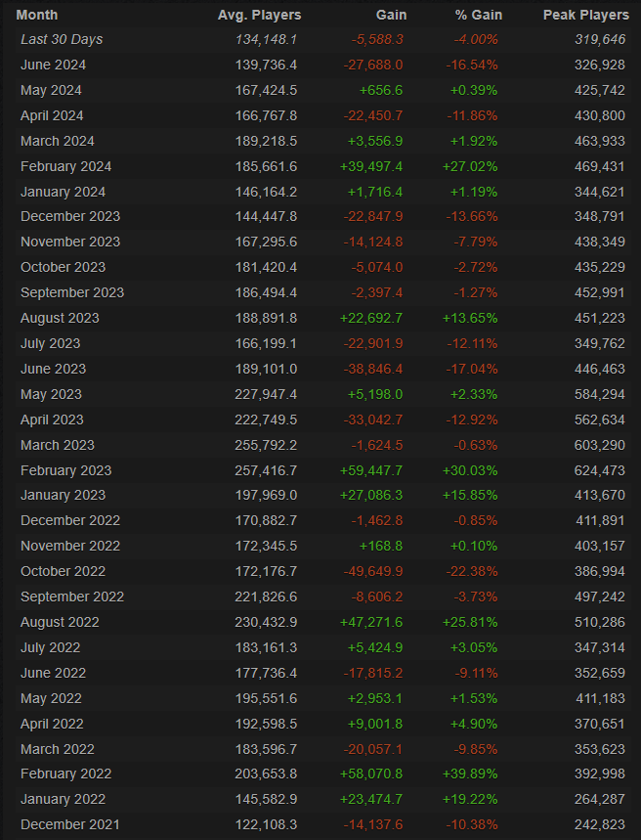Select the May 2022 row label
The image size is (641, 840).
click(x=51, y=698)
